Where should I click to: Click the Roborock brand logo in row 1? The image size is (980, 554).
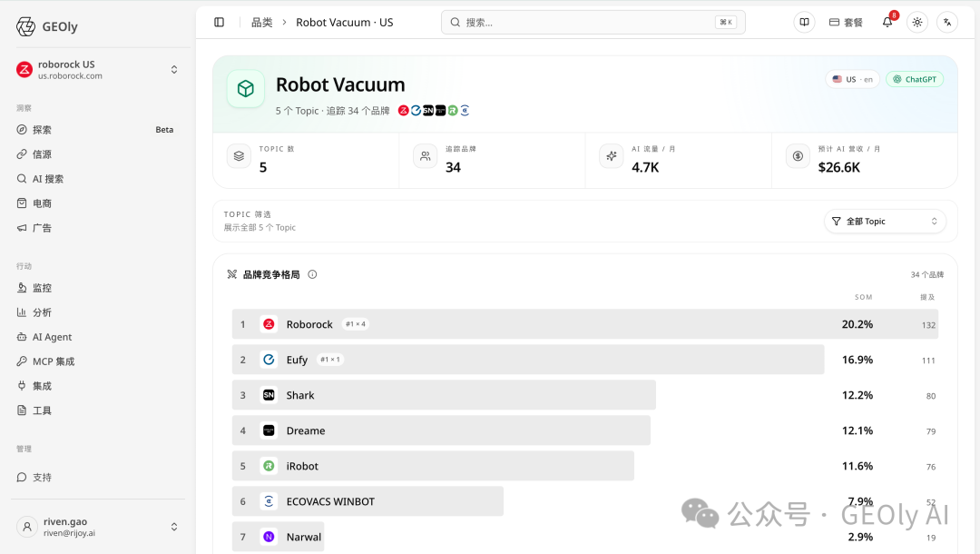269,324
